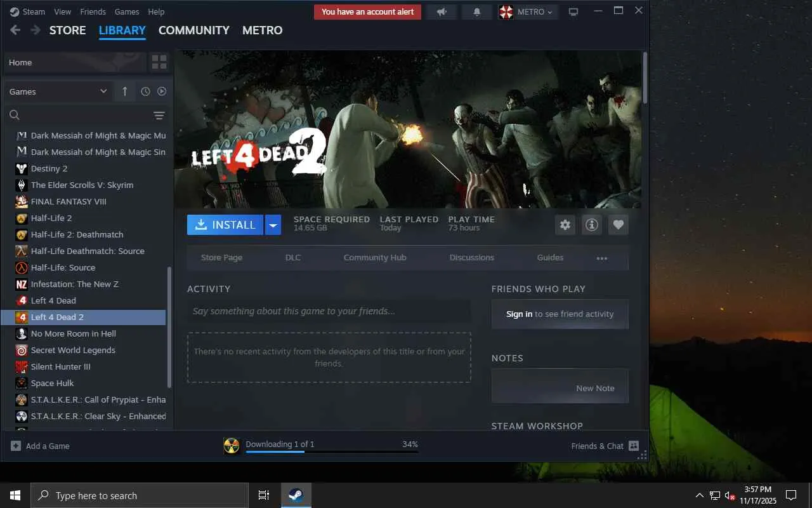The image size is (812, 508).
Task: Open the notifications bell
Action: [x=477, y=12]
